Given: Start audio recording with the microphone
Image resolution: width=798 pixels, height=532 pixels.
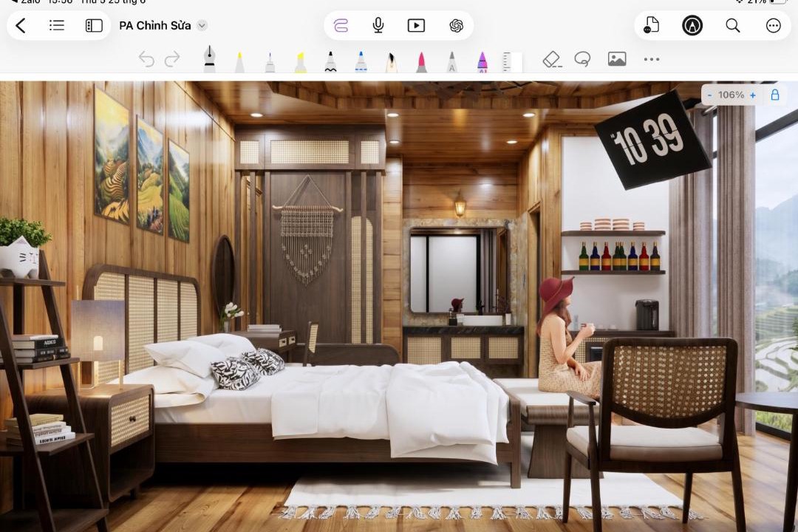Looking at the screenshot, I should [378, 25].
